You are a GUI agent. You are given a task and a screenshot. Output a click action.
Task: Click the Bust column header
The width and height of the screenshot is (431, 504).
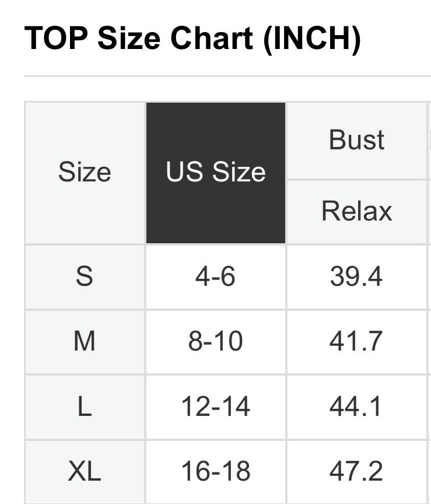356,141
